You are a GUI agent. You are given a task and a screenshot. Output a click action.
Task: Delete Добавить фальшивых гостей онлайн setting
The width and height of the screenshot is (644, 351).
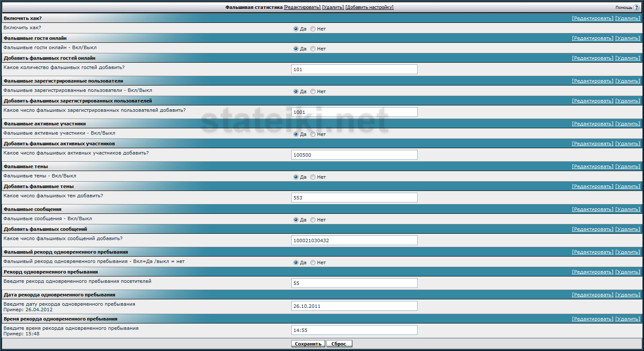[628, 58]
